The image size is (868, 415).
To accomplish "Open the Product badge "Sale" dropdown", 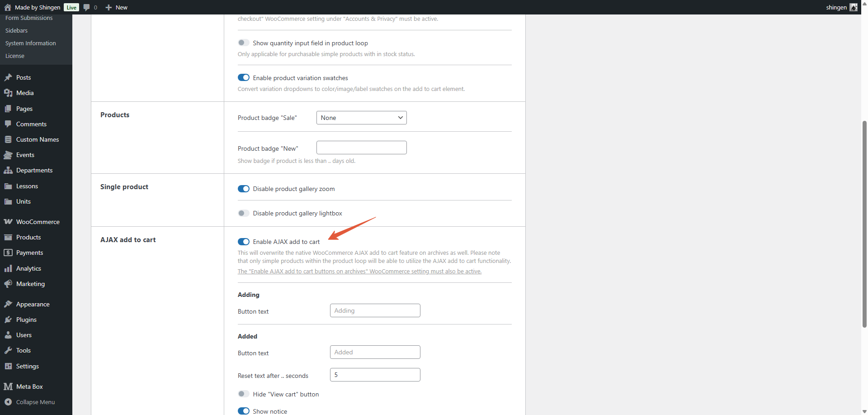I will [x=361, y=118].
